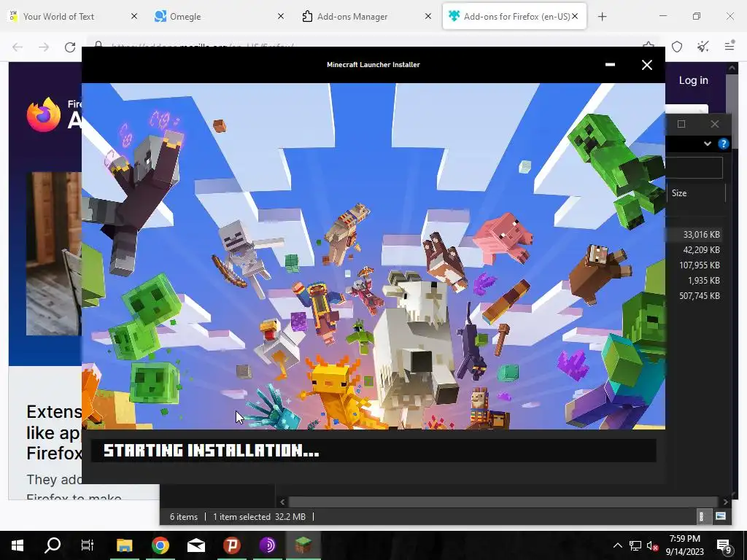Click the Starting Installation progress bar
747x560 pixels.
pos(373,451)
